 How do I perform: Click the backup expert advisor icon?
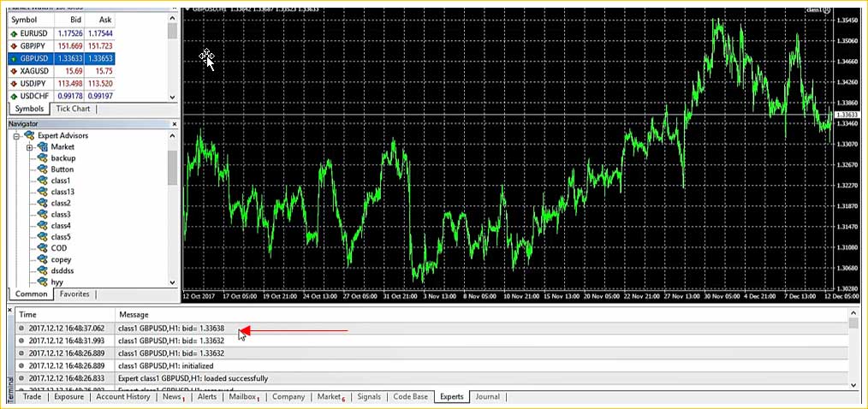(x=43, y=158)
